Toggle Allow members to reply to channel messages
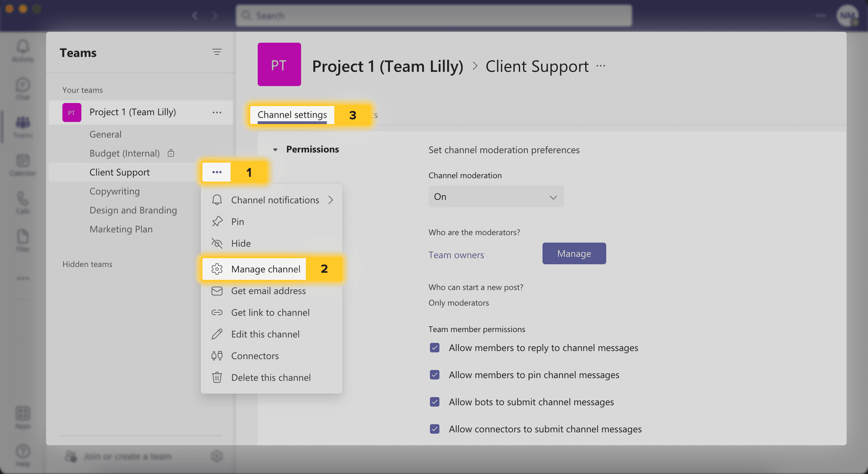This screenshot has height=474, width=868. [435, 347]
